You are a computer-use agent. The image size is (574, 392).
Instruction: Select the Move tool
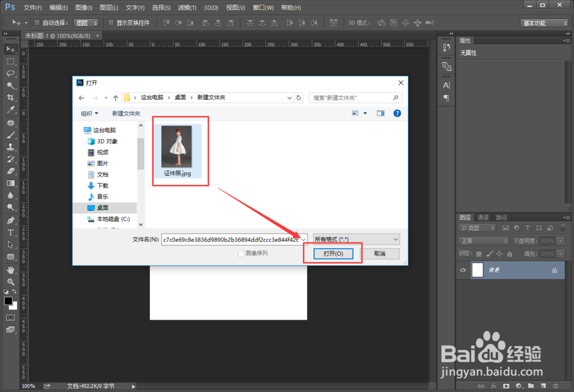(10, 49)
